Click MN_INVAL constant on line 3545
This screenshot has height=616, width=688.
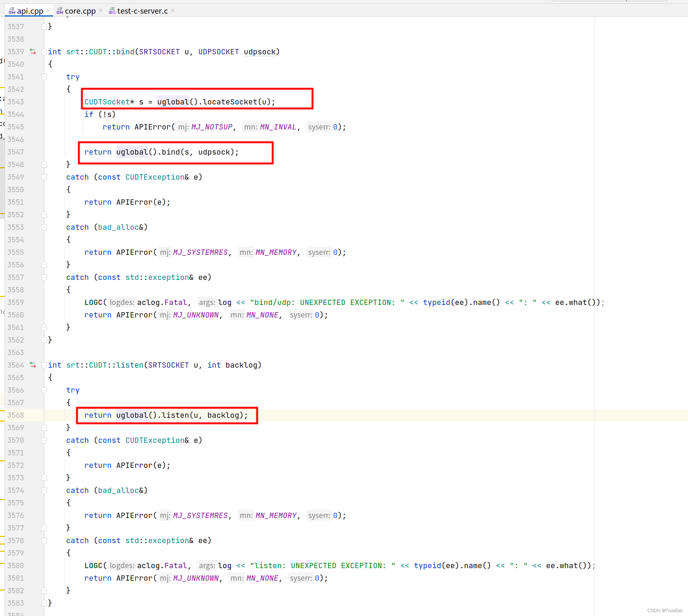point(278,127)
